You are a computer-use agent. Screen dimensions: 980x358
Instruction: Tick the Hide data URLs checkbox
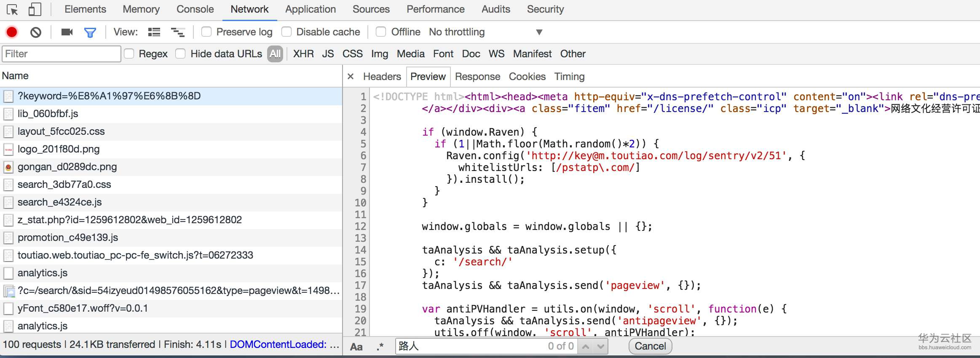pos(180,54)
